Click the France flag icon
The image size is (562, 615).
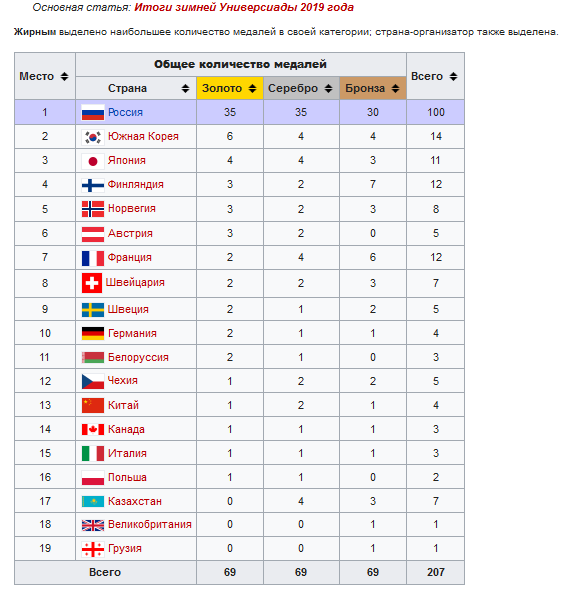93,258
